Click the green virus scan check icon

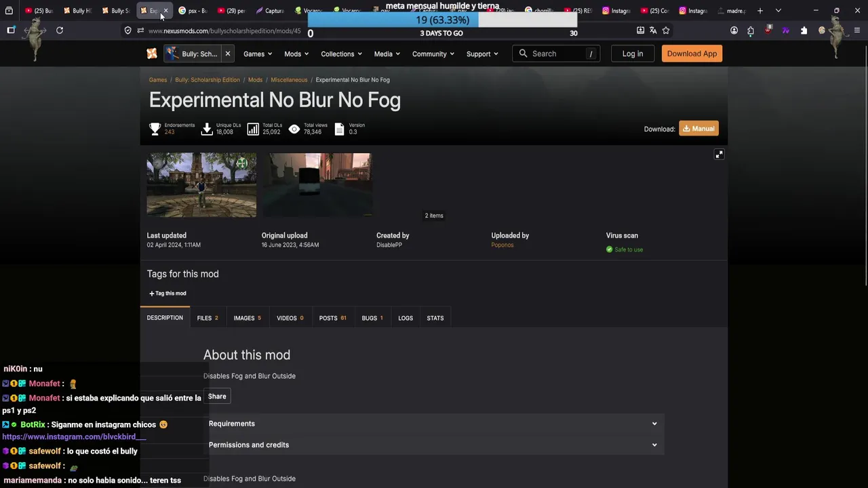(x=609, y=249)
